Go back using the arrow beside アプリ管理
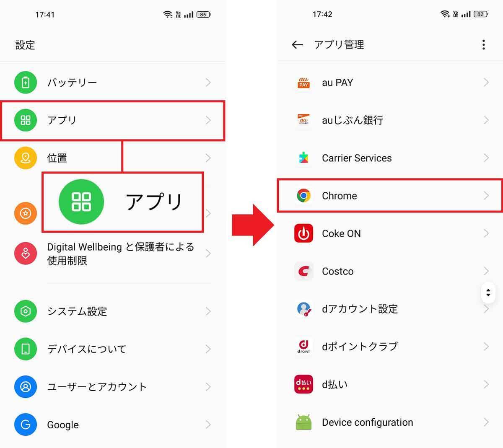Screen dimensions: 503x448 tap(297, 45)
